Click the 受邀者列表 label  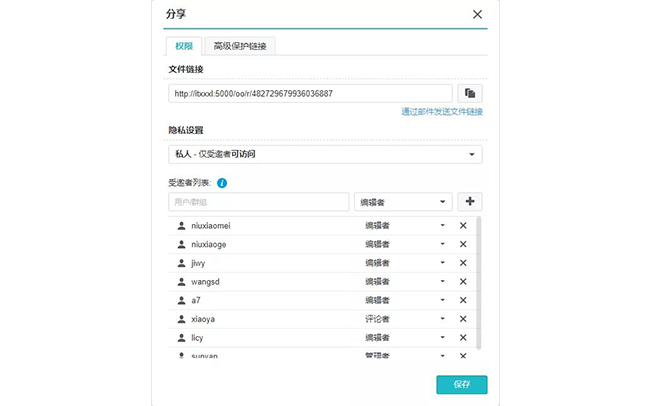pos(190,183)
